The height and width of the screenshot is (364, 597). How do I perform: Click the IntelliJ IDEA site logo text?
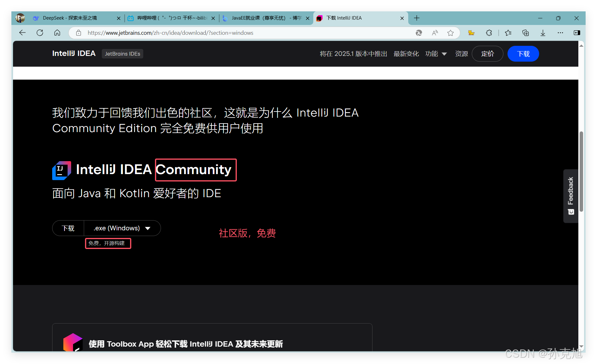pyautogui.click(x=74, y=54)
